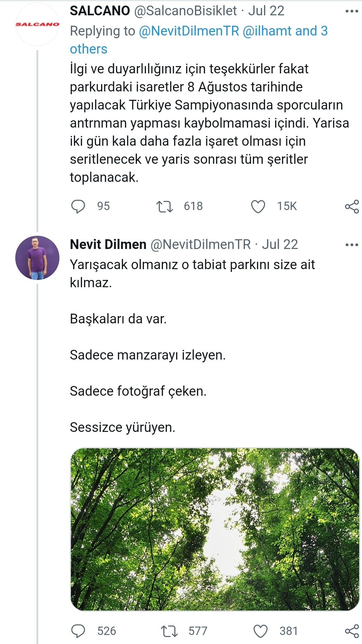Like Nevit Dilmen's tweet with 381 likes
362x644 pixels.
coord(260,631)
